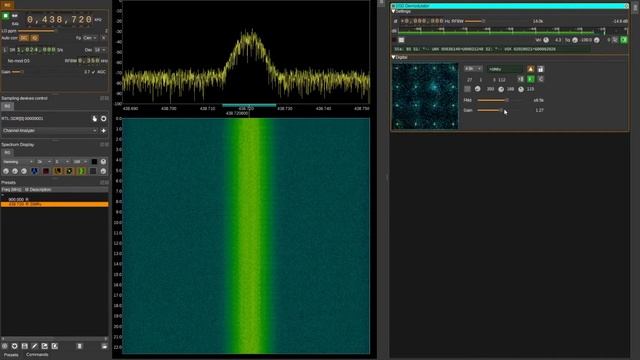
Task: Switch to the Presets tab
Action: [x=11, y=355]
